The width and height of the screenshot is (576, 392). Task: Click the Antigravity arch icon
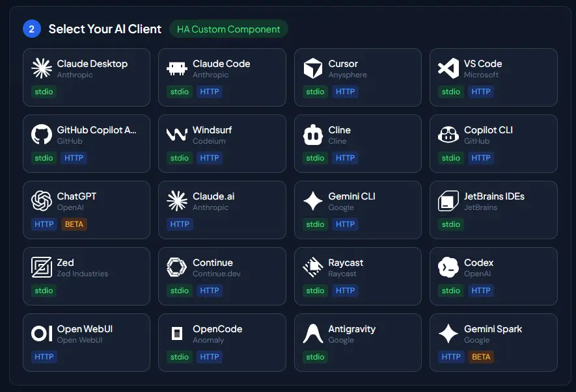click(x=313, y=333)
